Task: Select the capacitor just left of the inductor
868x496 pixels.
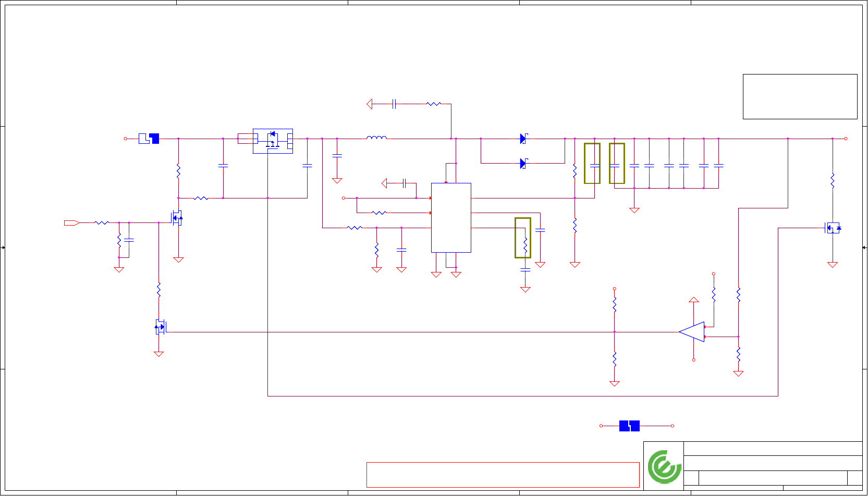Action: [x=337, y=156]
